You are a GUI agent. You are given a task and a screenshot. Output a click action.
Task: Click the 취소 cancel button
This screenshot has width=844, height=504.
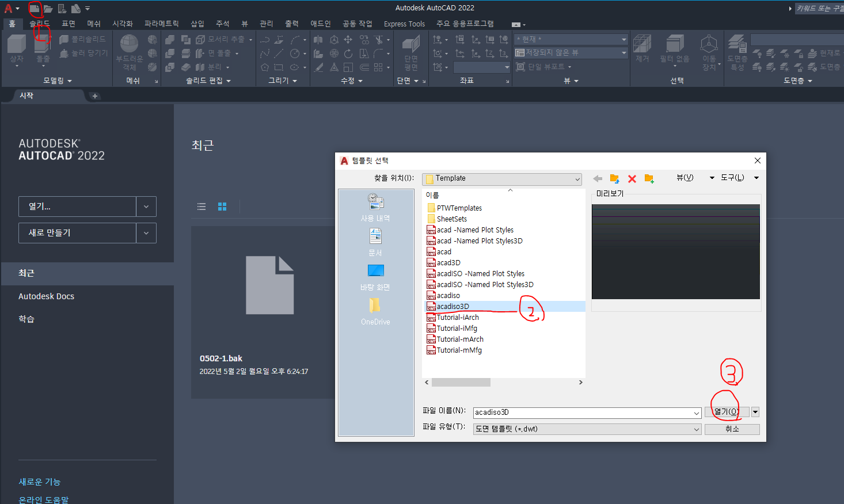tap(732, 429)
